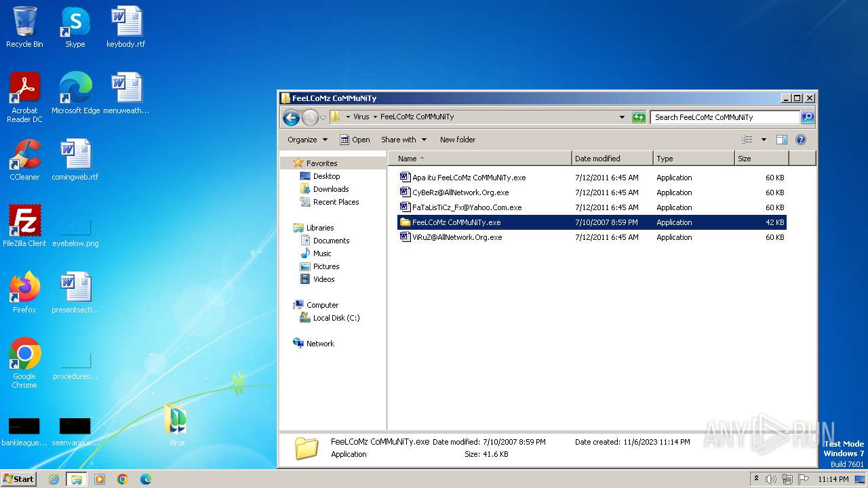This screenshot has width=868, height=488.
Task: Open the Recycle Bin desktop icon
Action: 24,27
